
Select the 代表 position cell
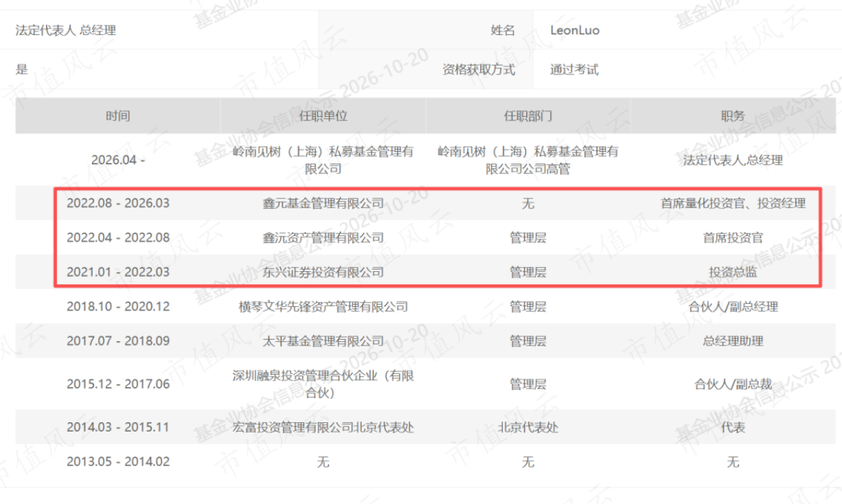pyautogui.click(x=733, y=427)
